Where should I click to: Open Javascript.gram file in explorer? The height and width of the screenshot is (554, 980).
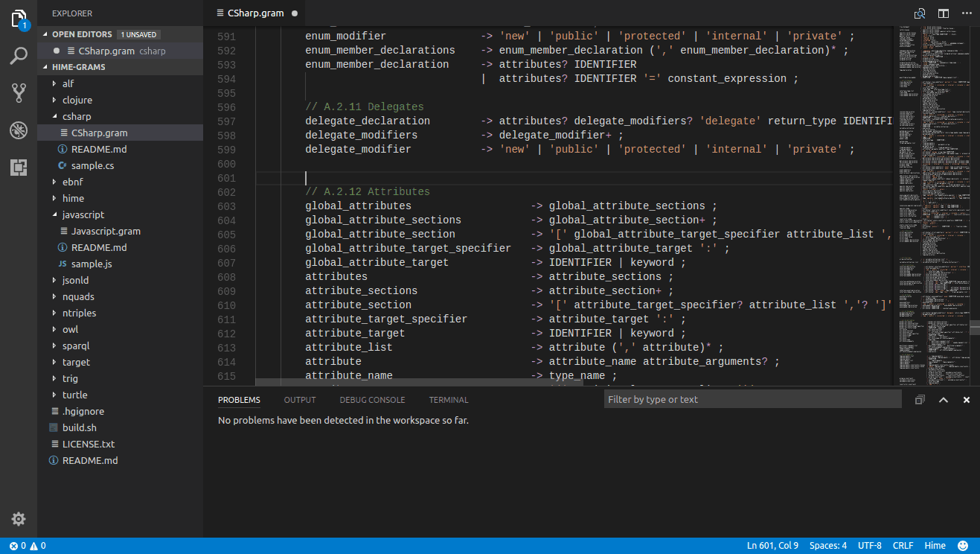[x=106, y=231]
